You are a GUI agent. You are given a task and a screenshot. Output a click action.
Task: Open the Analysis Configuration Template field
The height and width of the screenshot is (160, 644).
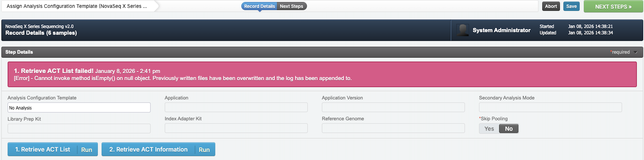[79, 108]
